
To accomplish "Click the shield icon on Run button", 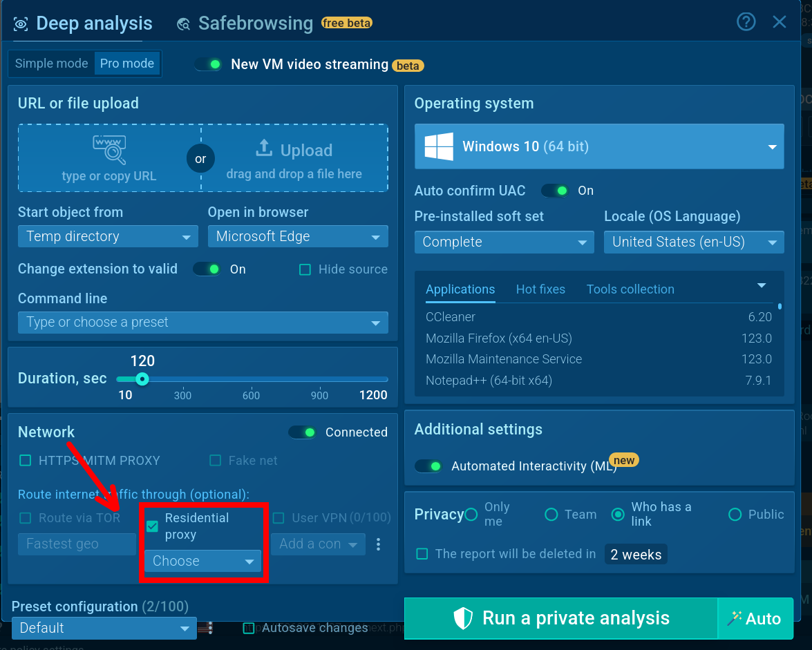I will click(x=463, y=618).
